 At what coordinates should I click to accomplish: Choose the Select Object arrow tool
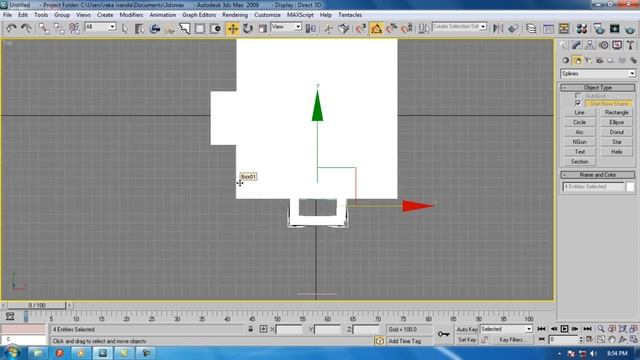pyautogui.click(x=124, y=28)
